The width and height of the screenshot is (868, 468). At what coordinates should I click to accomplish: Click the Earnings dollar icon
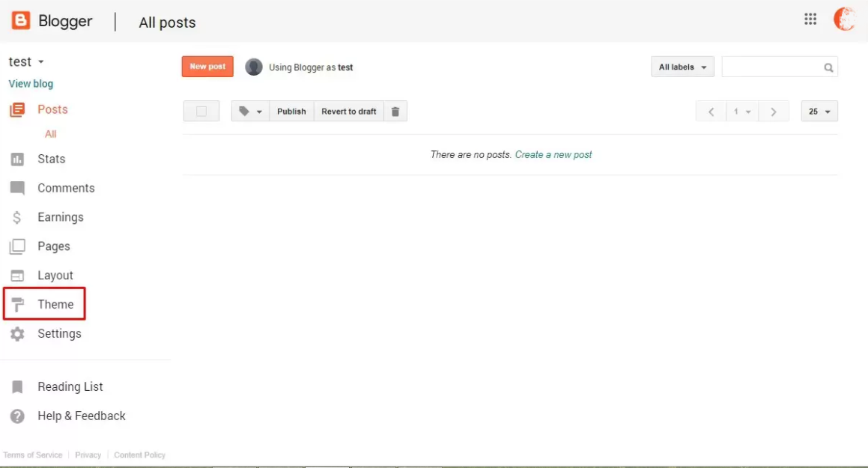pyautogui.click(x=16, y=216)
